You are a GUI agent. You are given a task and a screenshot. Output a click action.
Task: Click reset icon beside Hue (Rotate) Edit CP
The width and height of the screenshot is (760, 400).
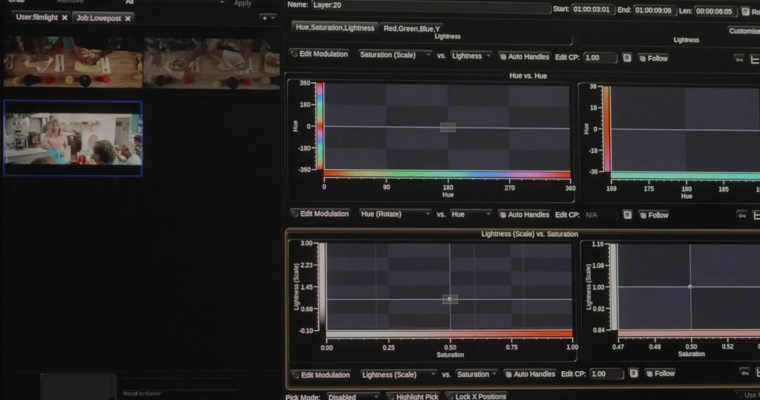point(628,215)
